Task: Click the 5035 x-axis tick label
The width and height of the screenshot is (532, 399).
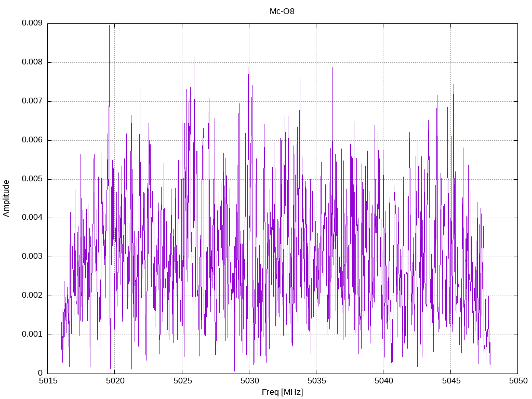Action: [316, 381]
